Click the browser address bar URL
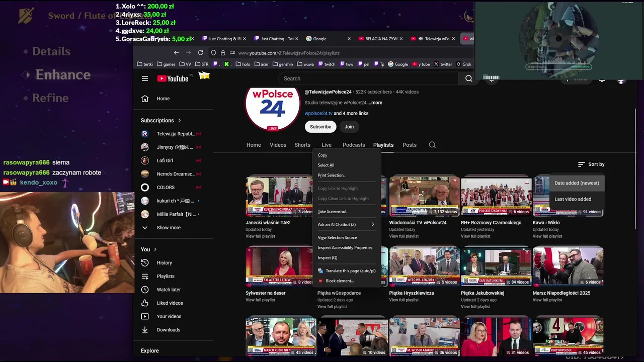 [289, 53]
